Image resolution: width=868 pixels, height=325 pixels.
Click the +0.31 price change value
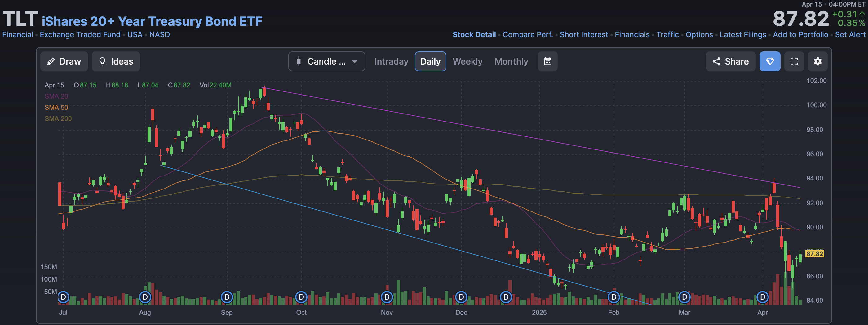tap(845, 14)
